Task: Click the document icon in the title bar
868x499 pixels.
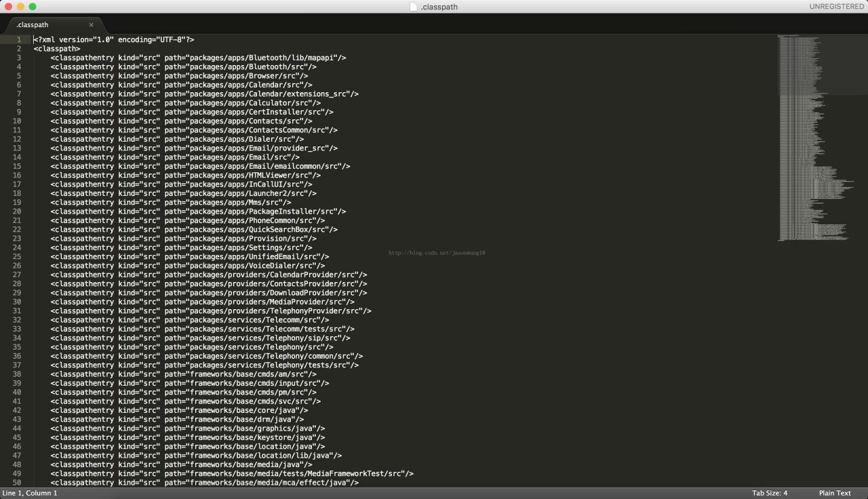Action: coord(414,7)
